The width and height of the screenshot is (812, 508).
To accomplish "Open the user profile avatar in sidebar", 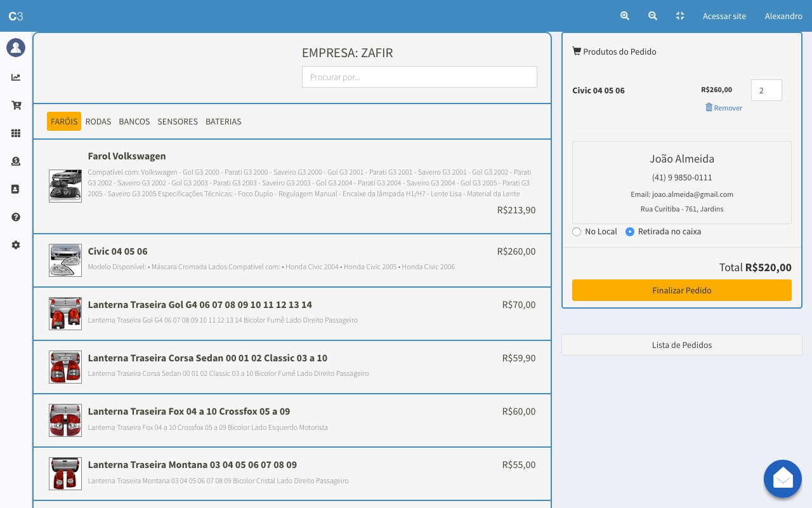I will coord(16,48).
